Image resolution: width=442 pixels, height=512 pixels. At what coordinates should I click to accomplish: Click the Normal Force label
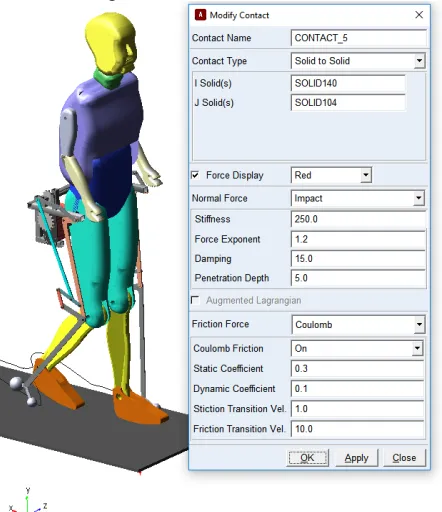coord(220,198)
